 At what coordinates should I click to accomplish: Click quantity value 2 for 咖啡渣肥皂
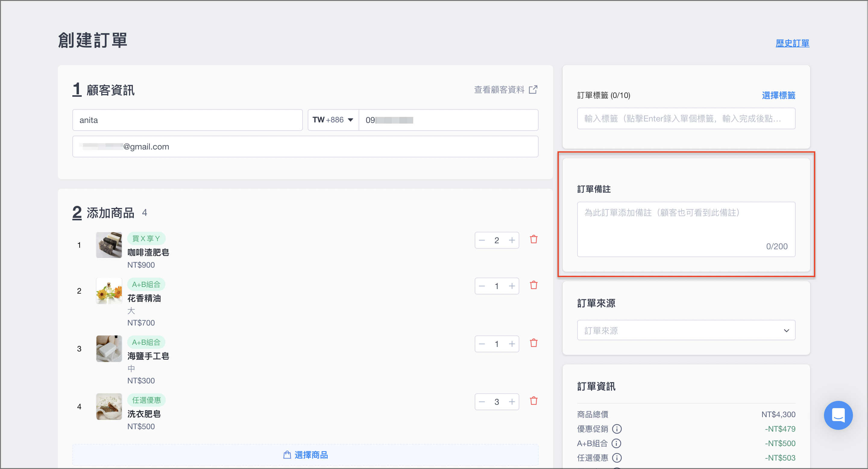[497, 240]
